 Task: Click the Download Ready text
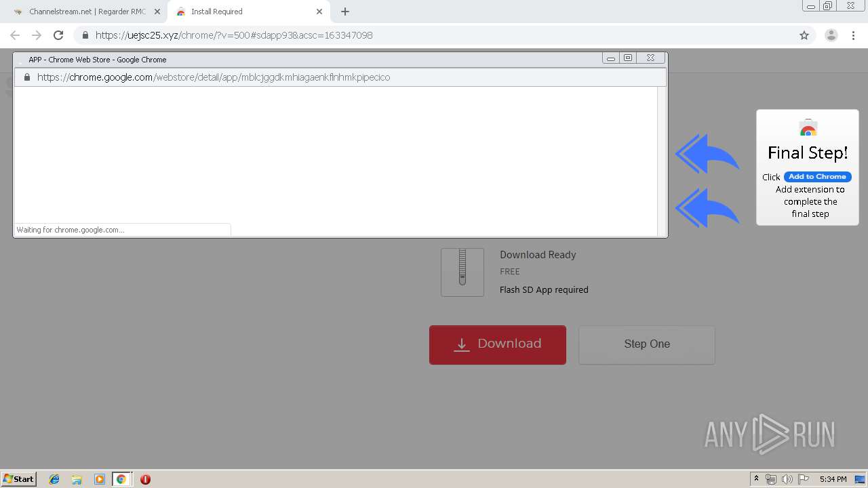538,255
